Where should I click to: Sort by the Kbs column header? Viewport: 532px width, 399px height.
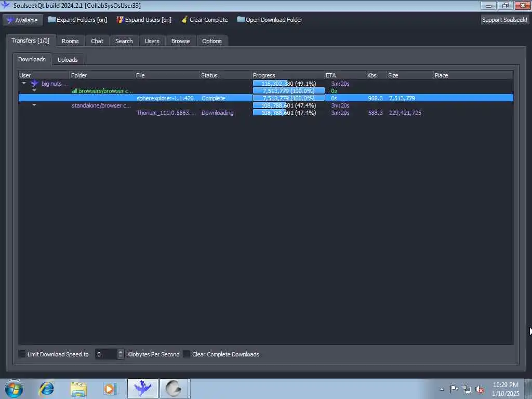point(376,75)
